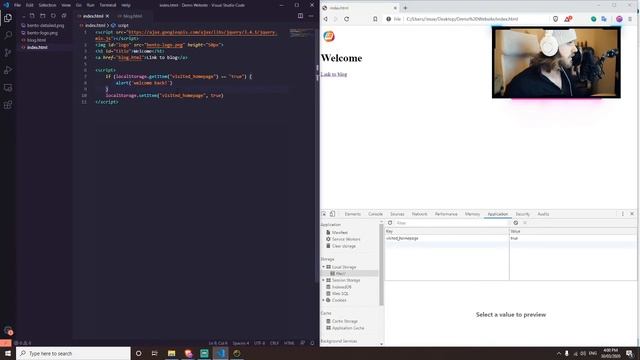
Task: Select the visited_homepage key row
Action: point(510,238)
